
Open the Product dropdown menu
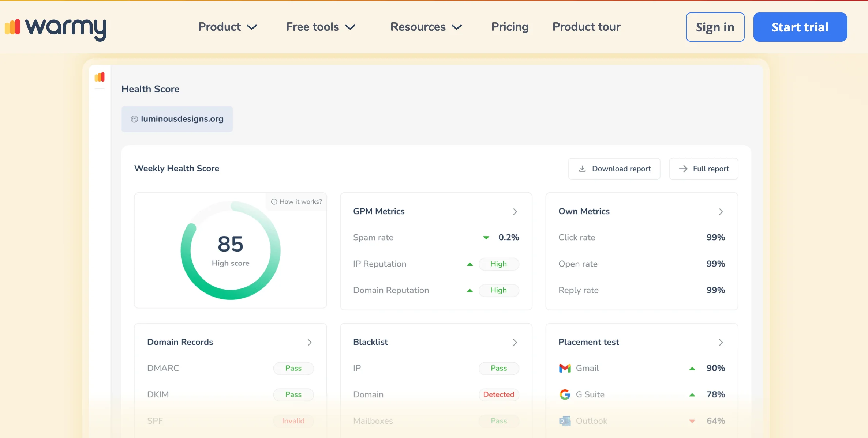tap(228, 27)
